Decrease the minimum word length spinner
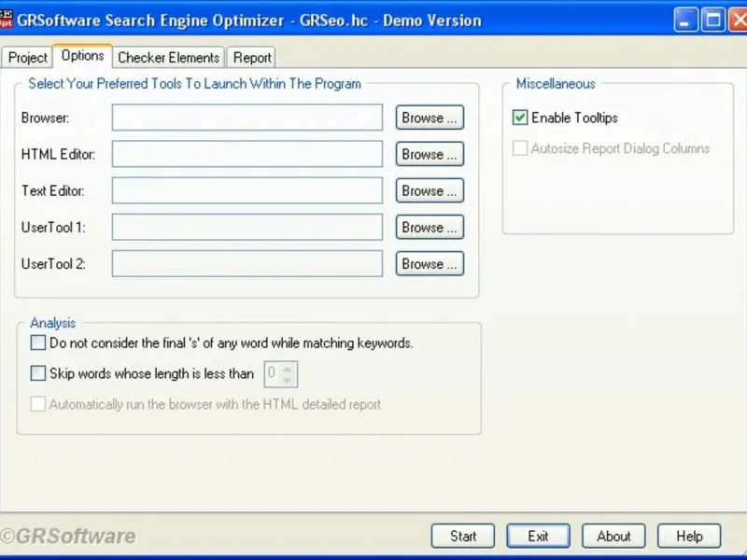The width and height of the screenshot is (747, 560). click(287, 380)
